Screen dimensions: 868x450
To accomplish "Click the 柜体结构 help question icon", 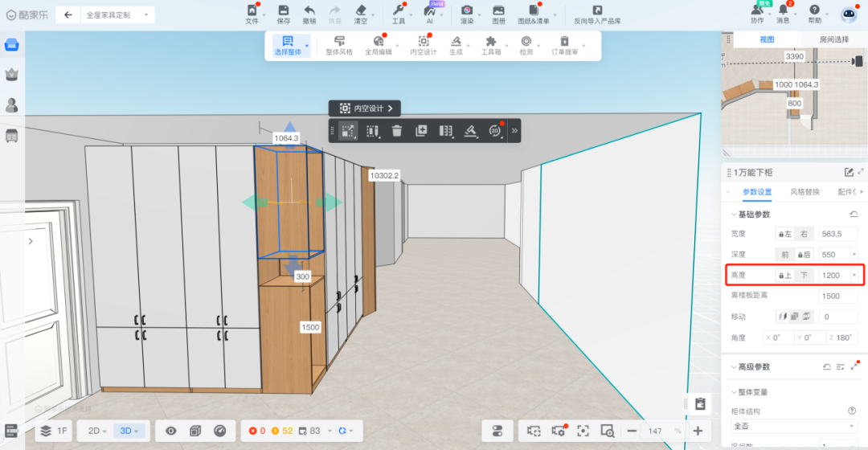I will coord(852,411).
